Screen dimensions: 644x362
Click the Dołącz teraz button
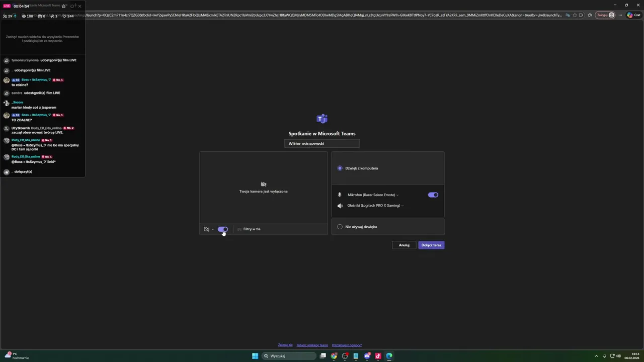tap(431, 245)
